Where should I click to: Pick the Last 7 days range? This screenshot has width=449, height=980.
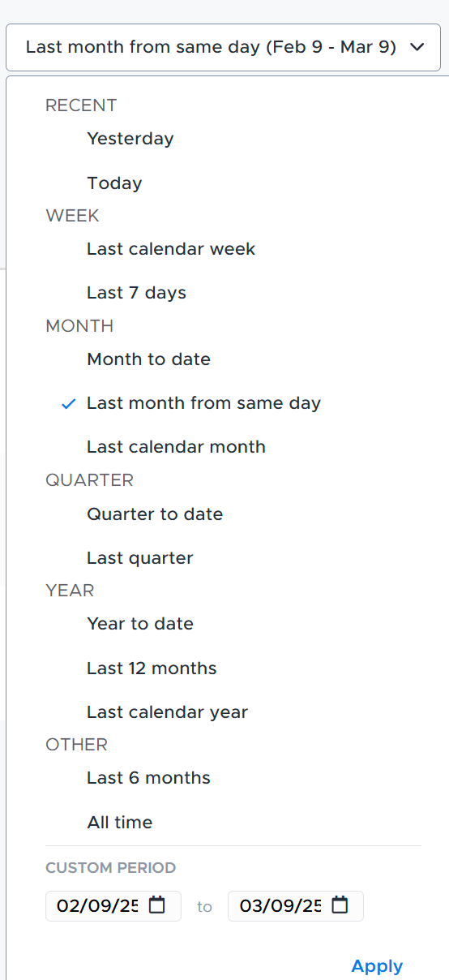[x=136, y=293]
